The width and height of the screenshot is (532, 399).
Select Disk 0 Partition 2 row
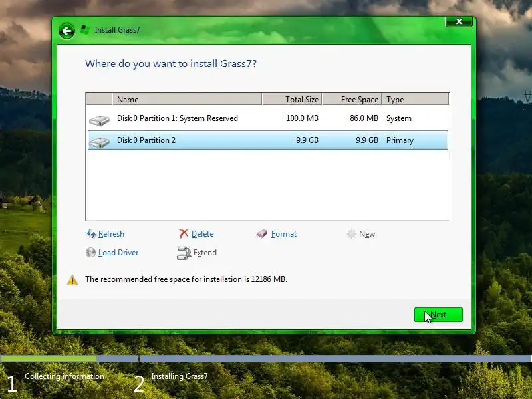tap(268, 140)
